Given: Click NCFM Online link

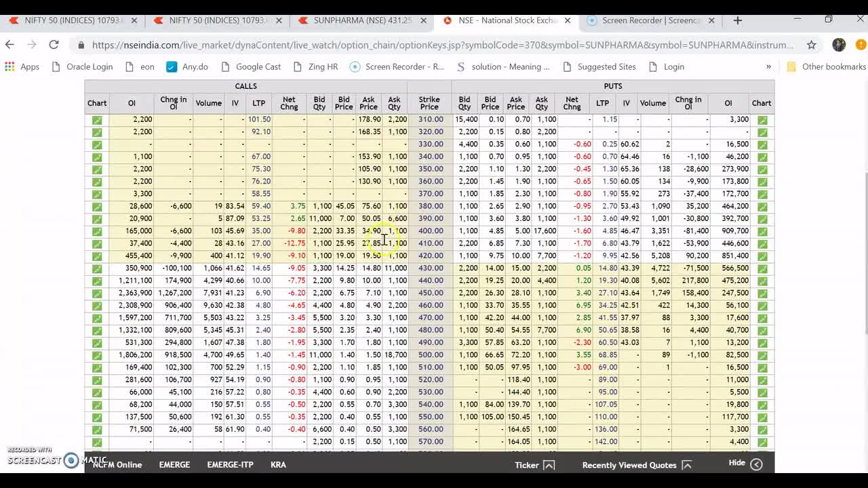Looking at the screenshot, I should click(x=117, y=465).
